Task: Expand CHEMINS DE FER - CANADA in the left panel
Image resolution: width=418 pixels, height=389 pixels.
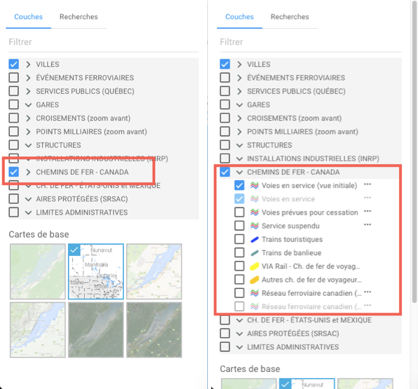Action: [28, 172]
